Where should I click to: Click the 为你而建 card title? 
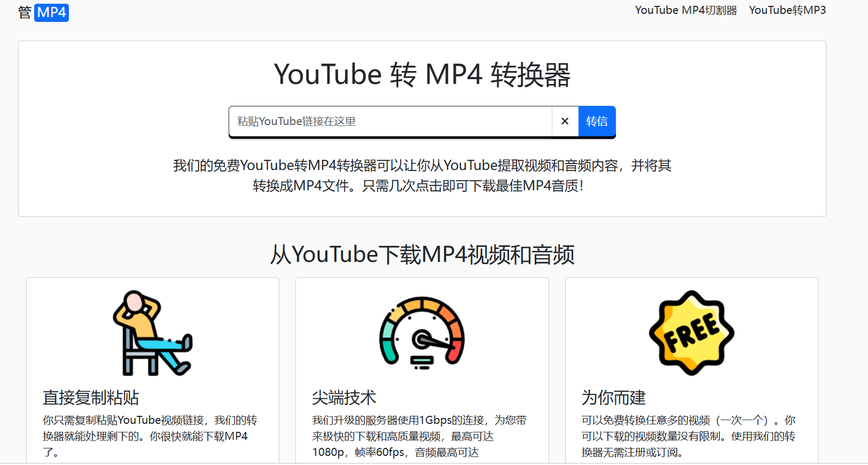[613, 398]
